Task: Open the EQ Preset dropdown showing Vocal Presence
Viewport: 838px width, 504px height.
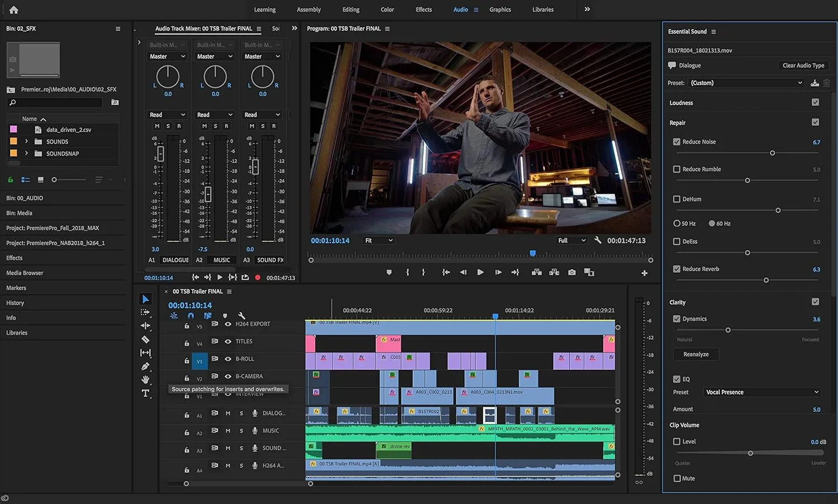Action: 761,392
